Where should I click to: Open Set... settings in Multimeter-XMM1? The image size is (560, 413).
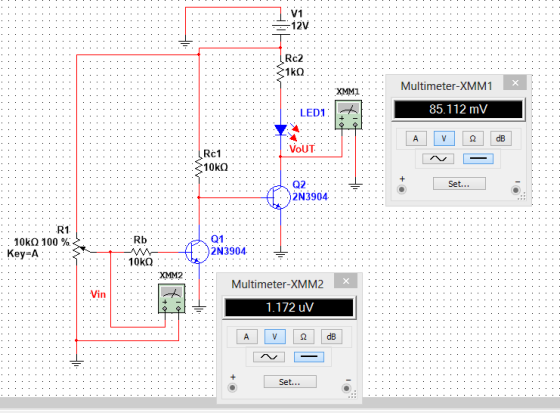tap(459, 184)
